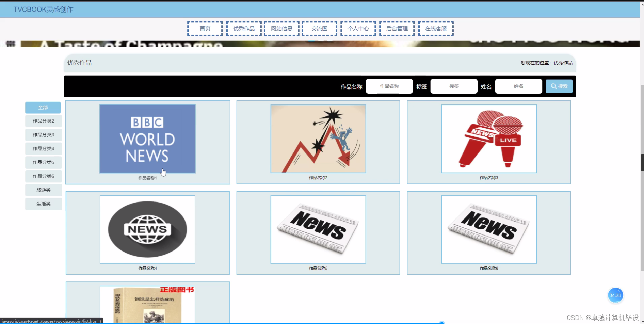Select category 作品分类4
644x324 pixels.
(43, 148)
